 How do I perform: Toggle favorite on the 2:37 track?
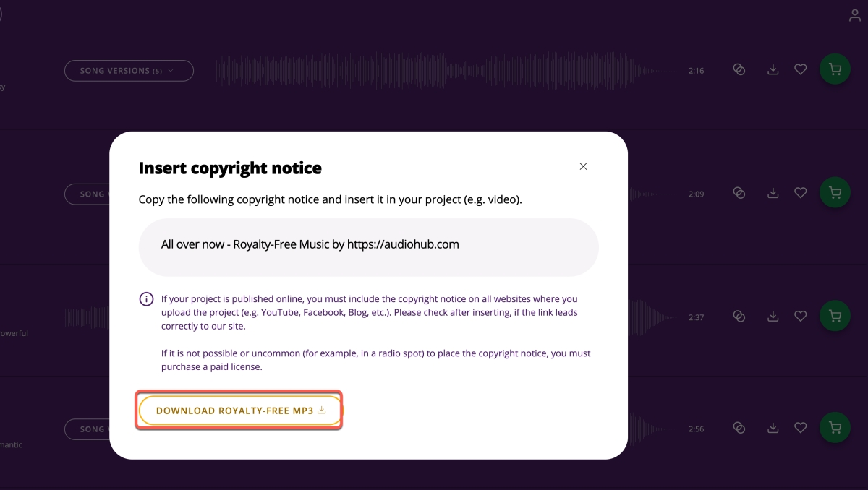(800, 317)
